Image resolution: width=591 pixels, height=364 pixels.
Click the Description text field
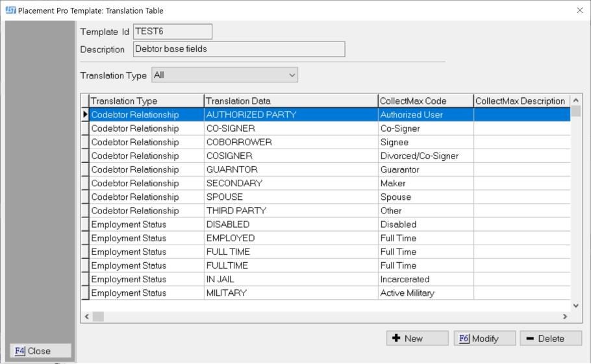(x=238, y=49)
